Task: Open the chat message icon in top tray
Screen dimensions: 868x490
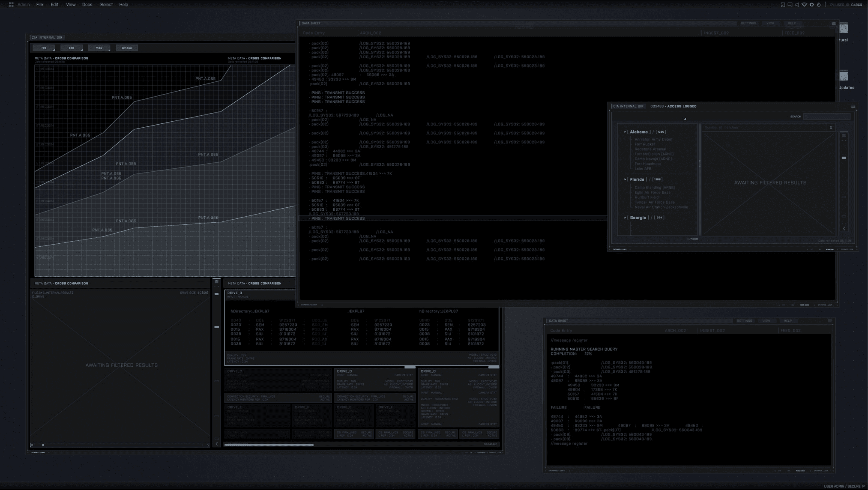Action: coord(790,5)
